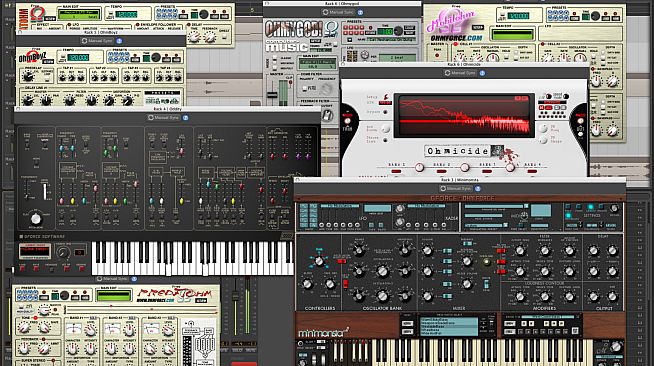Click the red Predatohm logo
The image size is (654, 366).
coord(175,293)
